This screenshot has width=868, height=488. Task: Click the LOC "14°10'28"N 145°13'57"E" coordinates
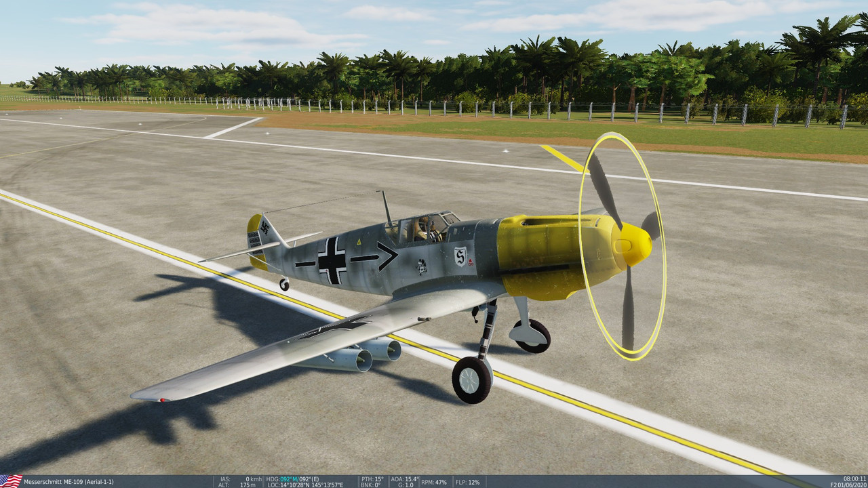[x=313, y=485]
